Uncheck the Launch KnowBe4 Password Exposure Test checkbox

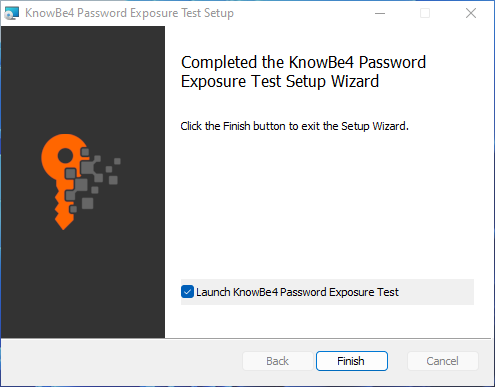coord(187,292)
